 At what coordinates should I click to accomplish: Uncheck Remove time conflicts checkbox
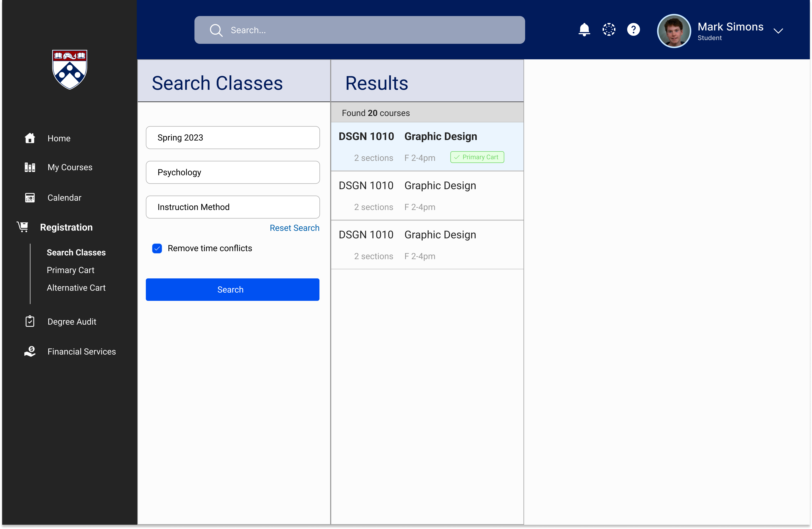tap(157, 248)
